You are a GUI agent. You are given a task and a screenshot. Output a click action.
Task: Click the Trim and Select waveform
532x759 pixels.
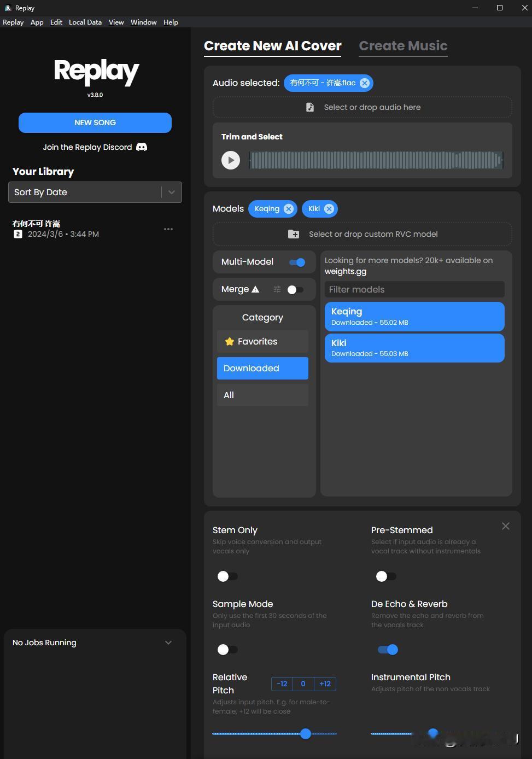(x=376, y=160)
